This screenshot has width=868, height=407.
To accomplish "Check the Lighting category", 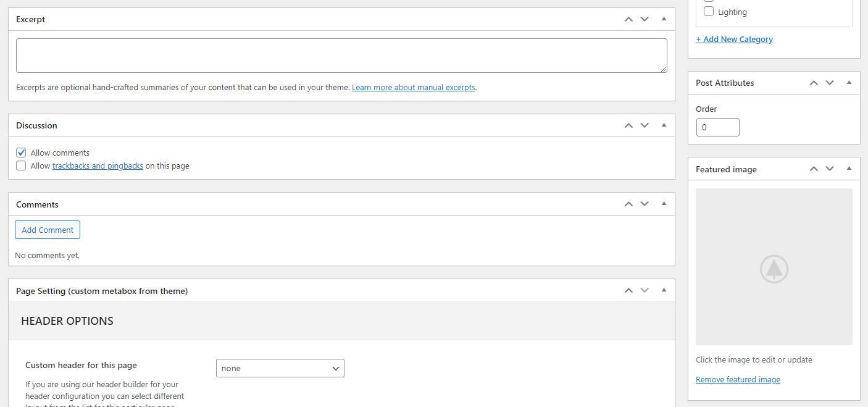I will click(x=709, y=12).
